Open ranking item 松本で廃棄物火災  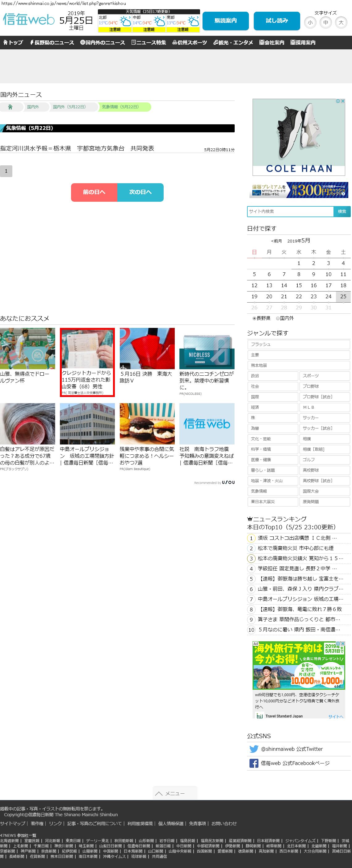[x=296, y=548]
